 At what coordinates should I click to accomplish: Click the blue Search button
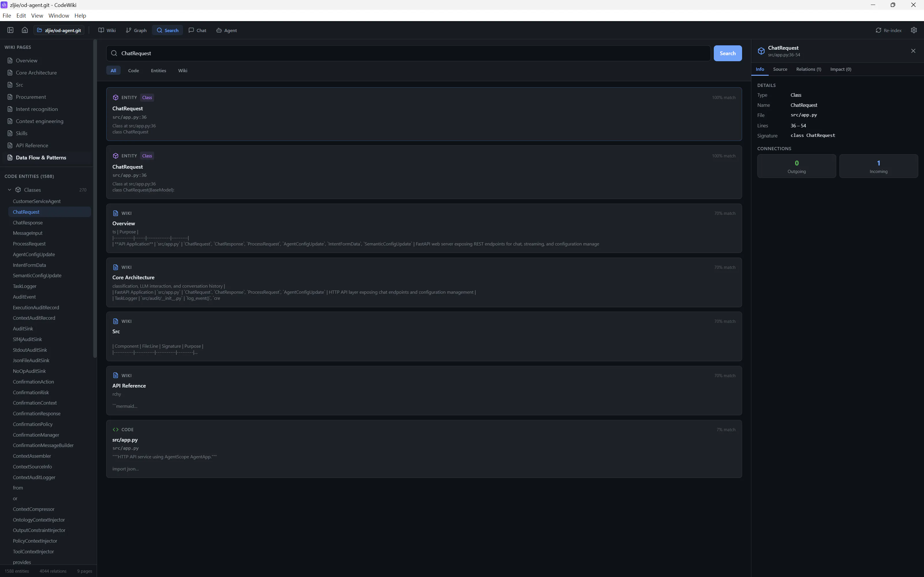point(728,53)
